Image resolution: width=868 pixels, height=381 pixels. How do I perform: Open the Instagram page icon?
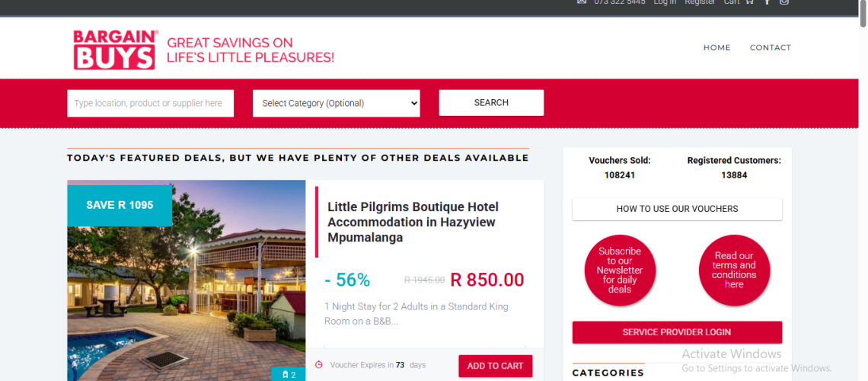click(x=783, y=2)
